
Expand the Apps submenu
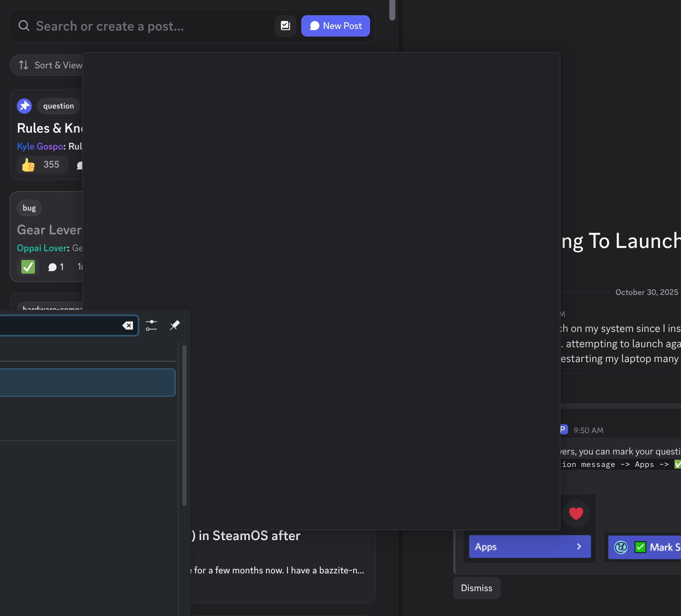[530, 546]
